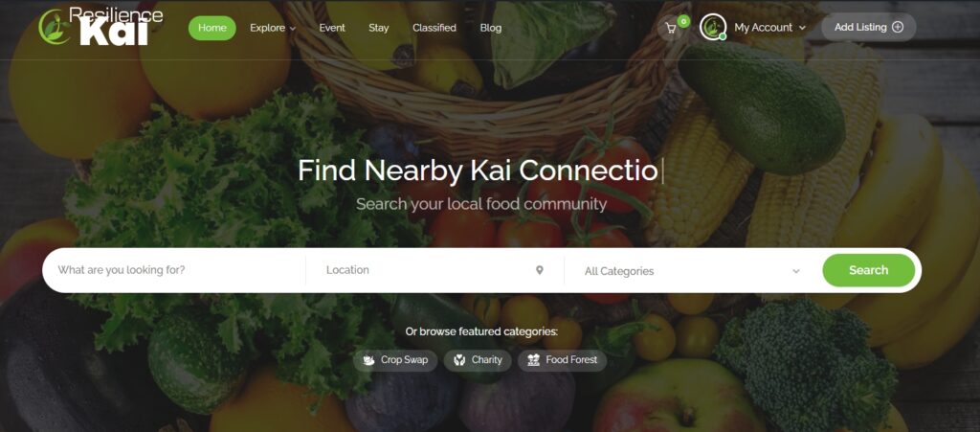Screen dimensions: 980x432
Task: Expand the Explore menu dropdown
Action: (x=273, y=28)
